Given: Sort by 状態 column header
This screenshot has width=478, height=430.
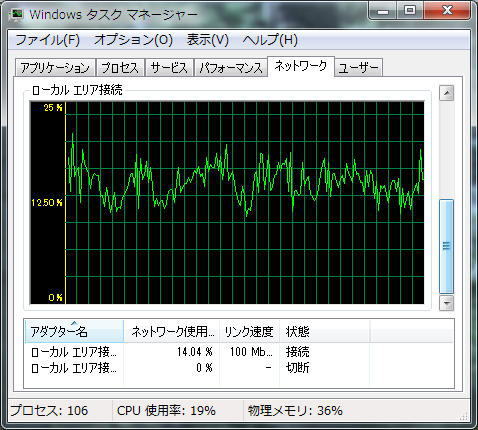Looking at the screenshot, I should pyautogui.click(x=324, y=331).
